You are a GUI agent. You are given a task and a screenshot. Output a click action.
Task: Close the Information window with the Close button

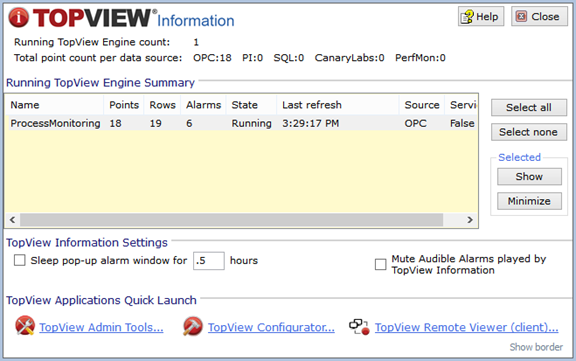coord(539,17)
